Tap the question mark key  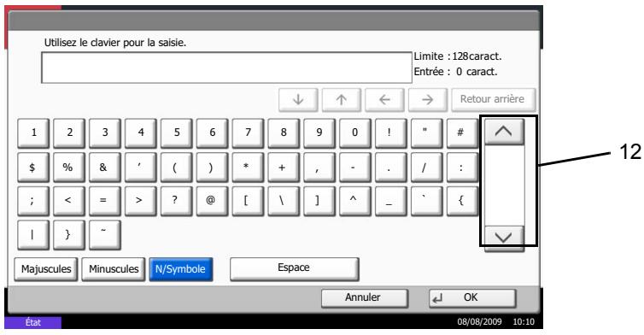(176, 201)
